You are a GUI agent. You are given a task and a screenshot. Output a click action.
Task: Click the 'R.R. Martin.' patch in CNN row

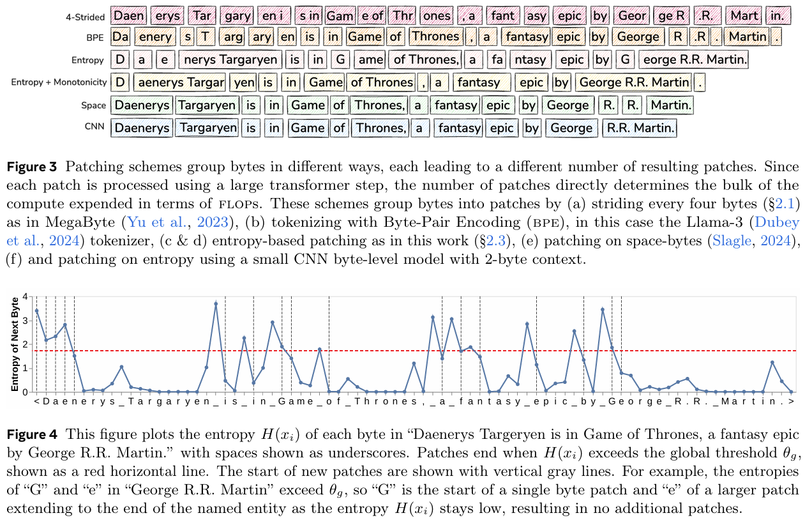(639, 128)
